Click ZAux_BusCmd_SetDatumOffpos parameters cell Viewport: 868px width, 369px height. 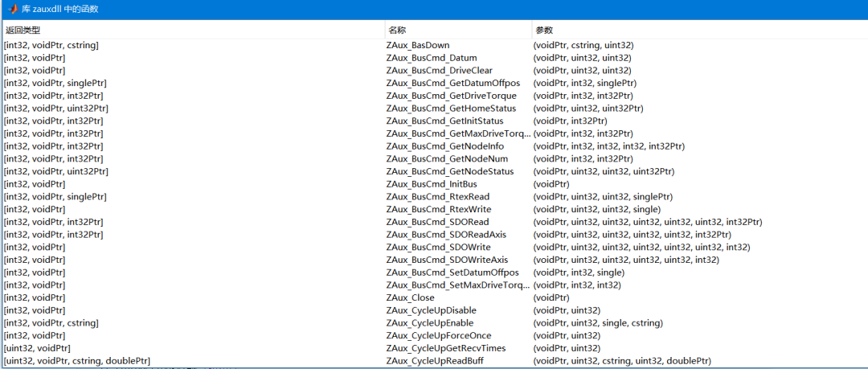coord(579,272)
